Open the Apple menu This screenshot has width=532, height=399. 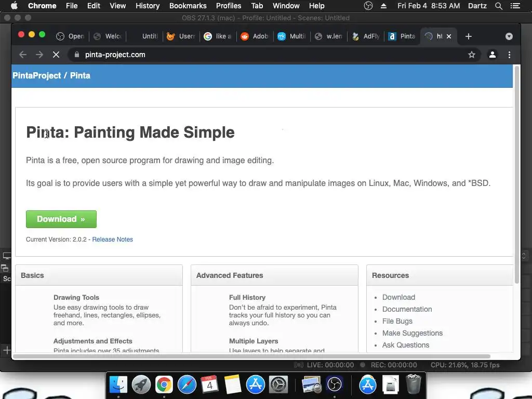pyautogui.click(x=14, y=6)
